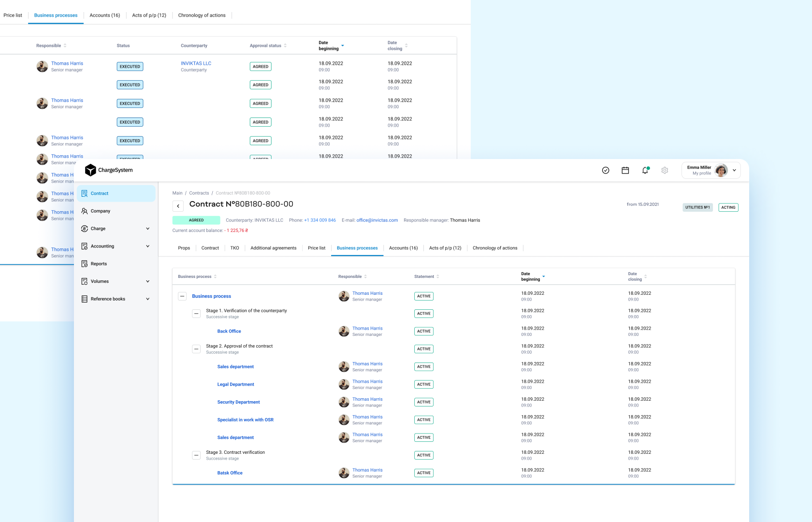Click the Contracts breadcrumb link
This screenshot has height=522, width=812.
tap(199, 193)
